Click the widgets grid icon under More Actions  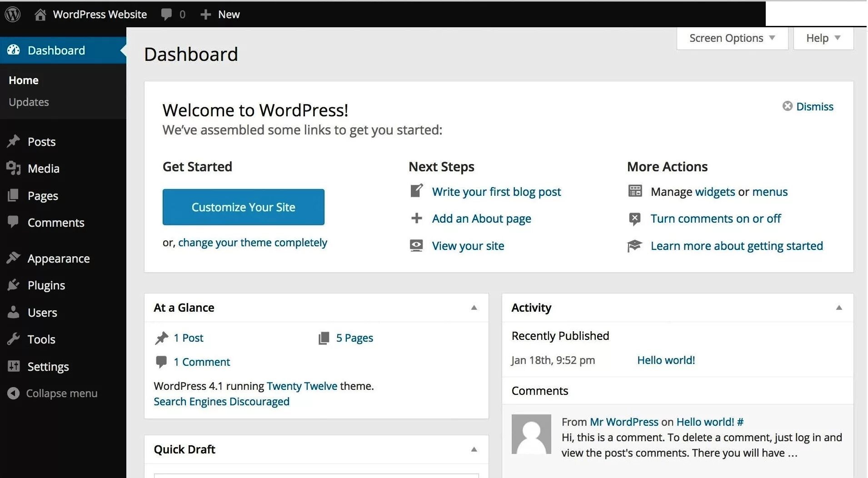tap(635, 191)
